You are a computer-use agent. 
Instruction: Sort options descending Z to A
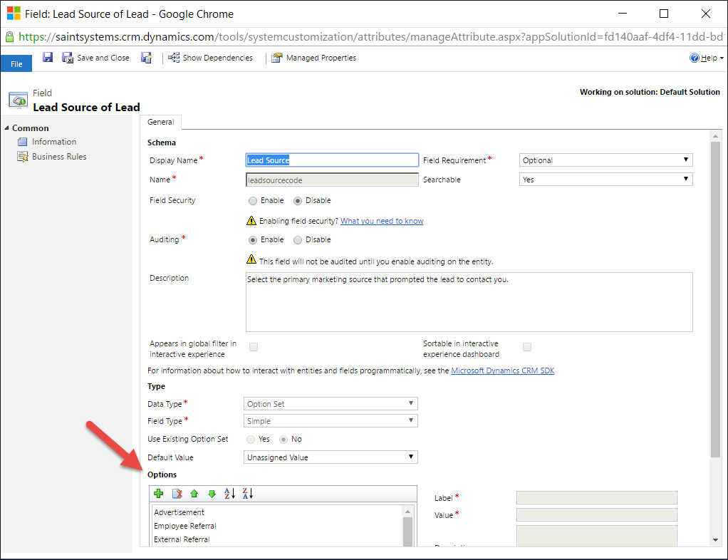[x=248, y=493]
